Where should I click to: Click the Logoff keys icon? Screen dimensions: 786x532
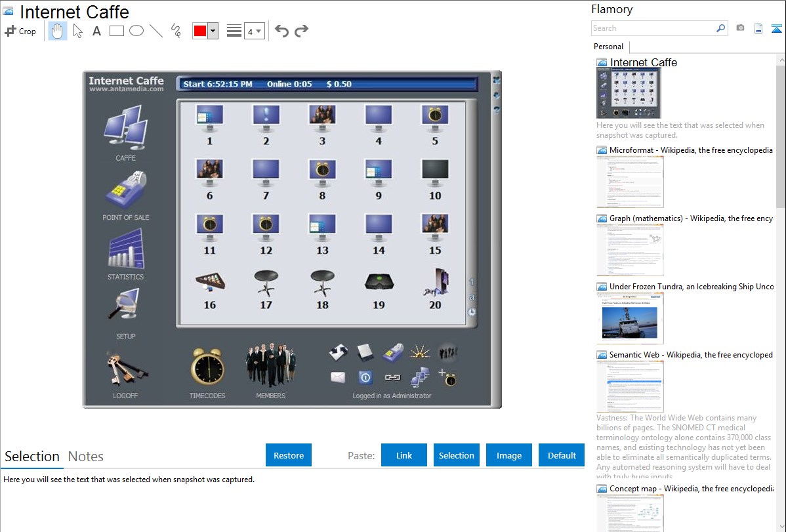pyautogui.click(x=127, y=369)
